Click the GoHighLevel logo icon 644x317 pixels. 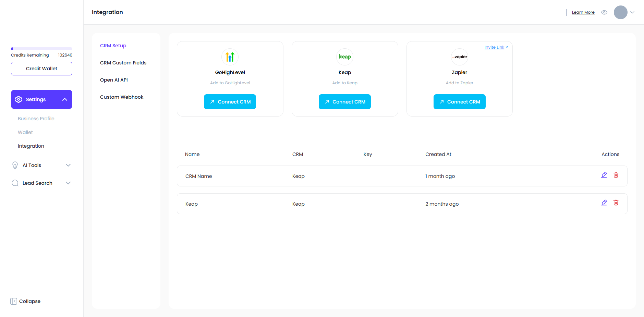coord(230,57)
